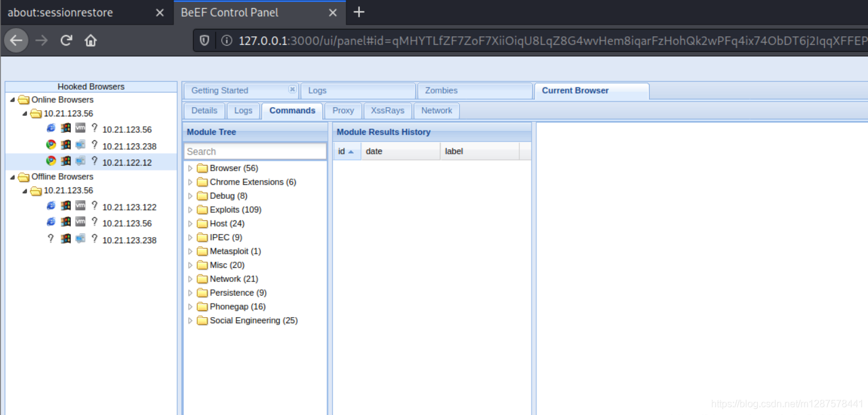
Task: Open the Logs tab beside Getting Started
Action: pos(358,91)
